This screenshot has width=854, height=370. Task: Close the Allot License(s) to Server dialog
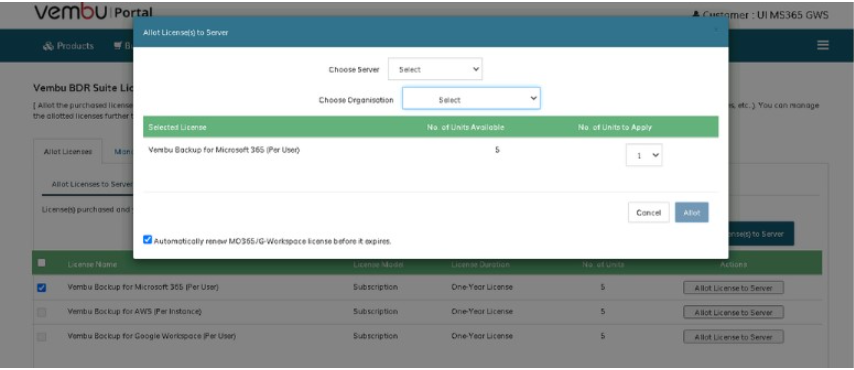(x=716, y=30)
